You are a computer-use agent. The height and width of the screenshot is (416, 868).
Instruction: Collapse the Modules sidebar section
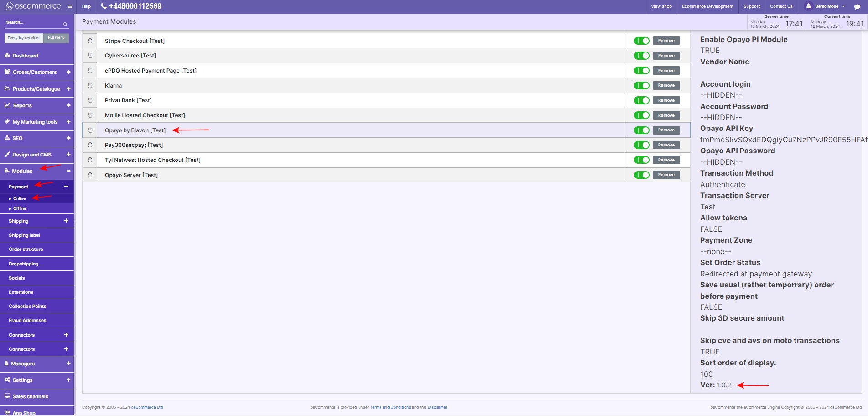[x=68, y=171]
